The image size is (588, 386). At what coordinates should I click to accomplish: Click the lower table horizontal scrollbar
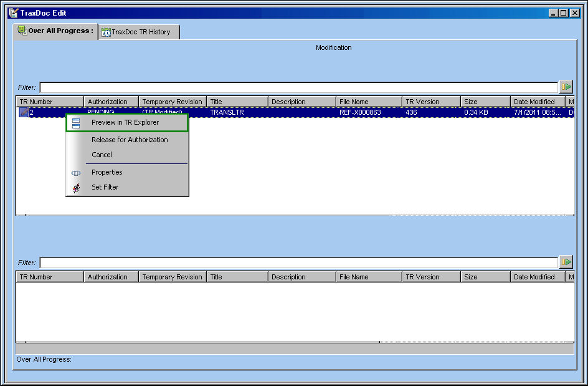[295, 342]
